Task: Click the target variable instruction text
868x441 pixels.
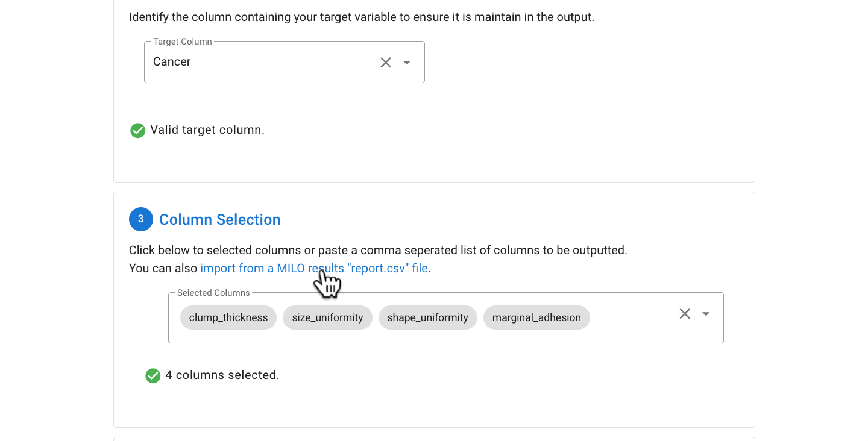Action: coord(362,17)
